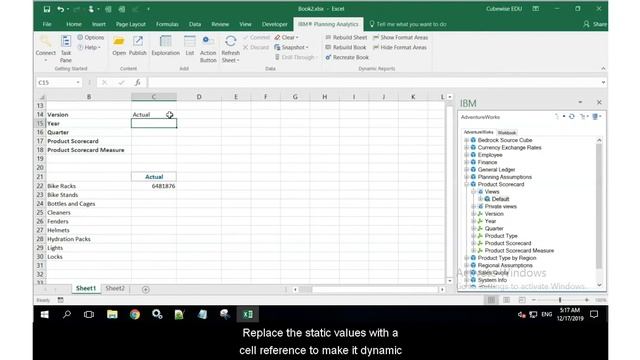Click Recreate Book
Viewport: 640px width, 360px height.
pos(347,57)
